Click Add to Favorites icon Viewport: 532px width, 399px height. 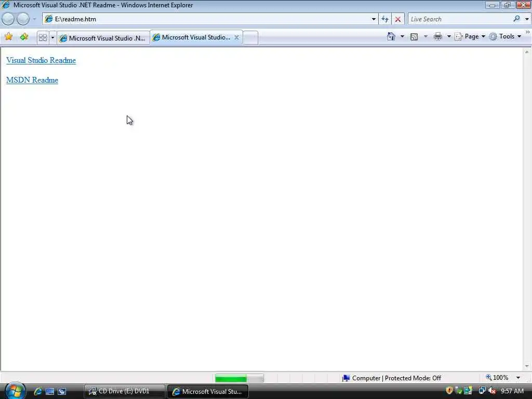(24, 37)
